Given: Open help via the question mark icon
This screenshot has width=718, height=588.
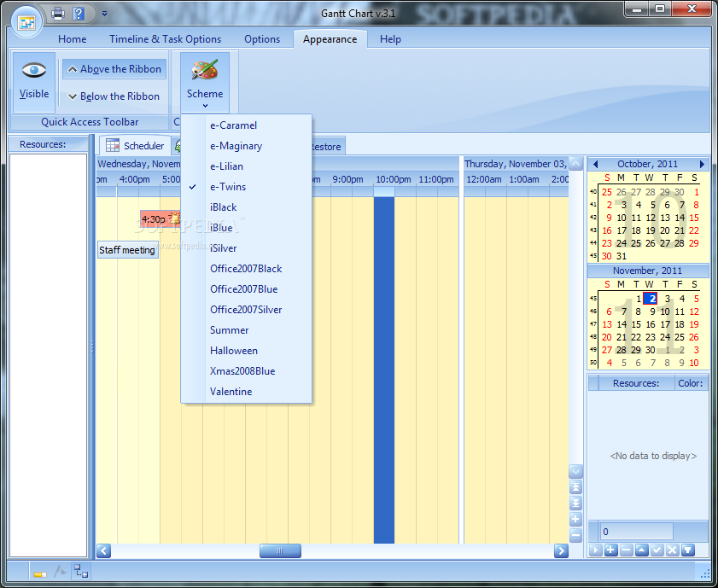Looking at the screenshot, I should (79, 14).
